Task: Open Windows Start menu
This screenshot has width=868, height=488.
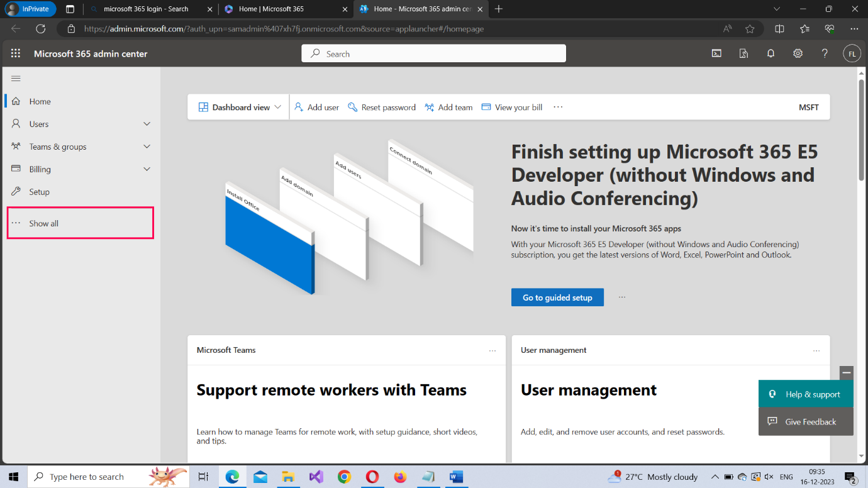Action: tap(13, 477)
